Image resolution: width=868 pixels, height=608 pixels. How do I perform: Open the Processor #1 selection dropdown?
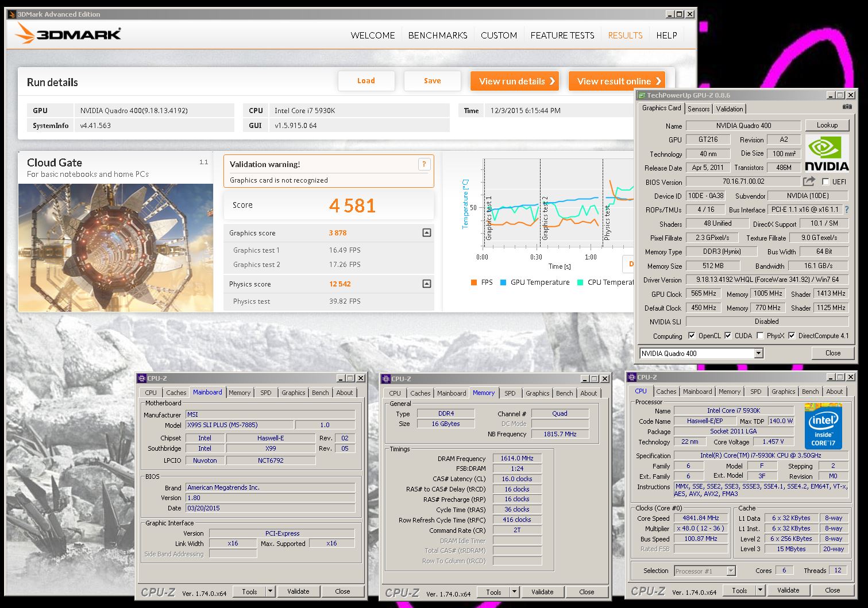[x=731, y=571]
